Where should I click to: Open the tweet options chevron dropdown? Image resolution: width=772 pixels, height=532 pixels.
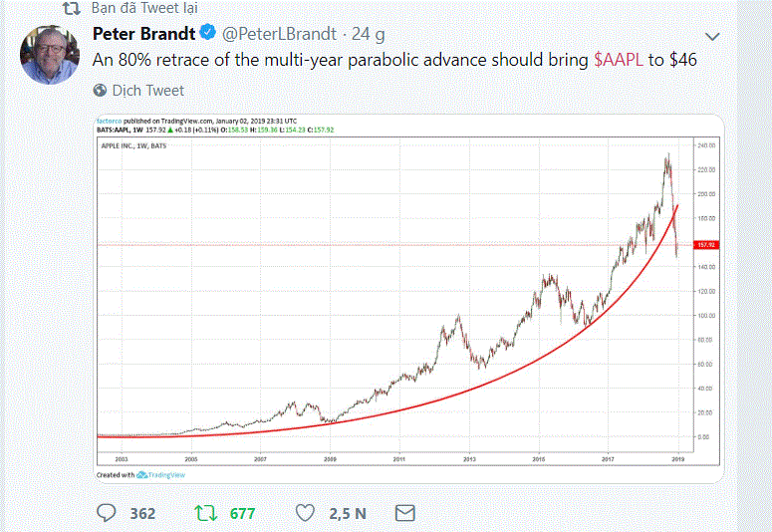tap(711, 36)
